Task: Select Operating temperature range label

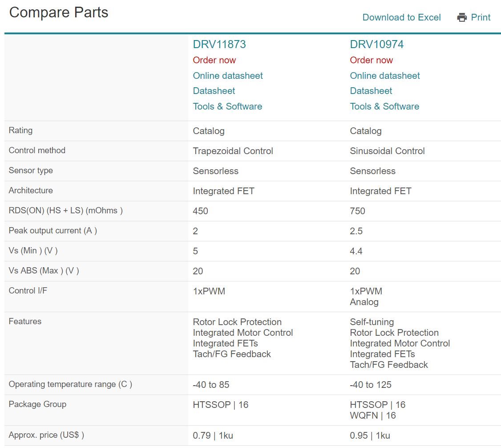Action: click(x=70, y=384)
